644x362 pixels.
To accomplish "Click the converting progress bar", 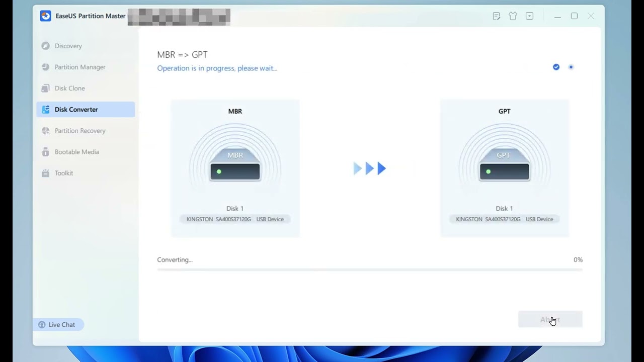I will pos(370,270).
